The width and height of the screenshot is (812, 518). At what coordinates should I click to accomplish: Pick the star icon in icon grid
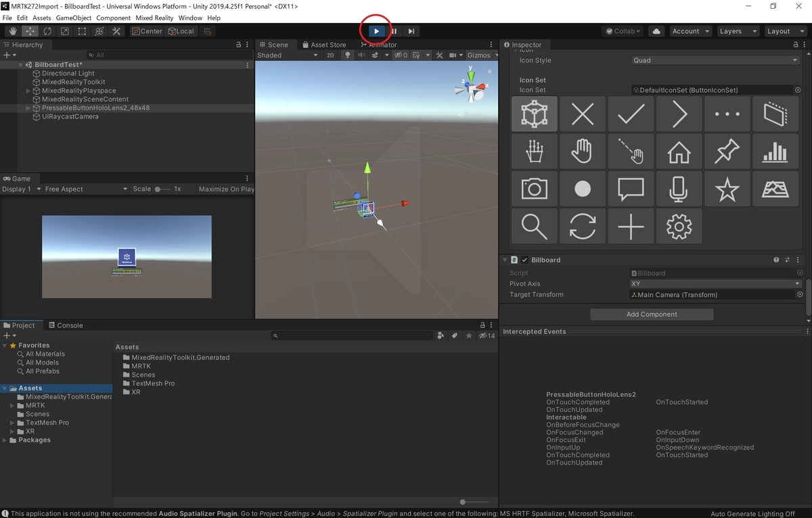click(727, 189)
